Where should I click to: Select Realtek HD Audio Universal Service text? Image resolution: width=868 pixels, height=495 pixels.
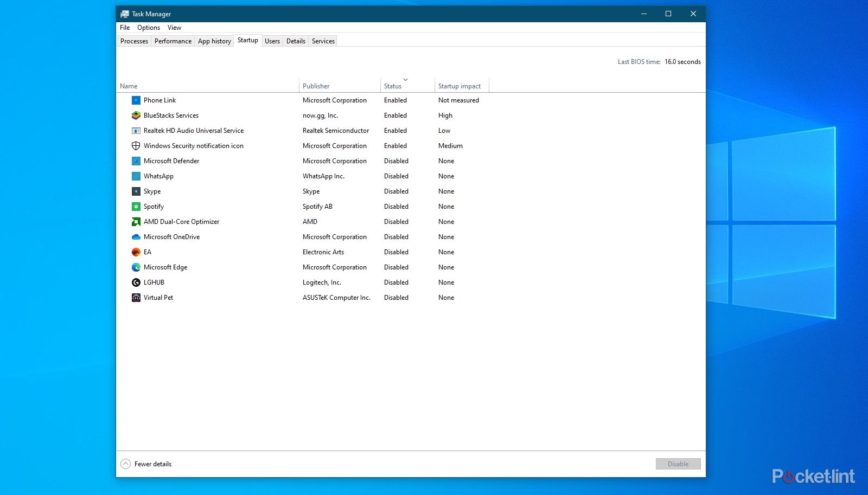[194, 131]
